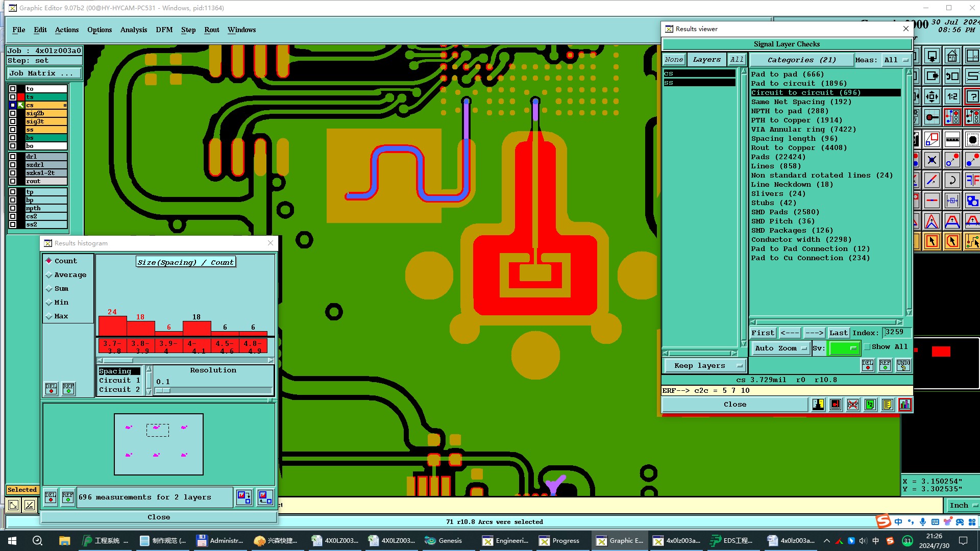Click the UNDO icon in Results viewer
The height and width of the screenshot is (551, 980).
(x=903, y=365)
